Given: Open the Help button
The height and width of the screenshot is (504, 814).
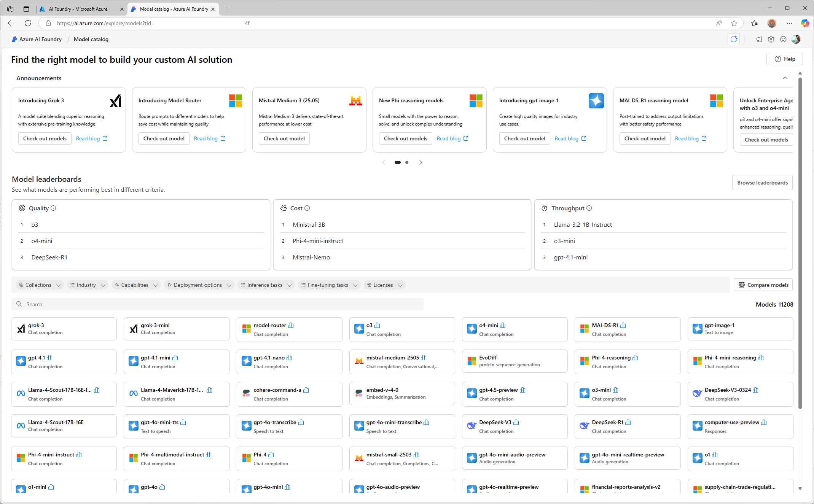Looking at the screenshot, I should click(x=785, y=59).
